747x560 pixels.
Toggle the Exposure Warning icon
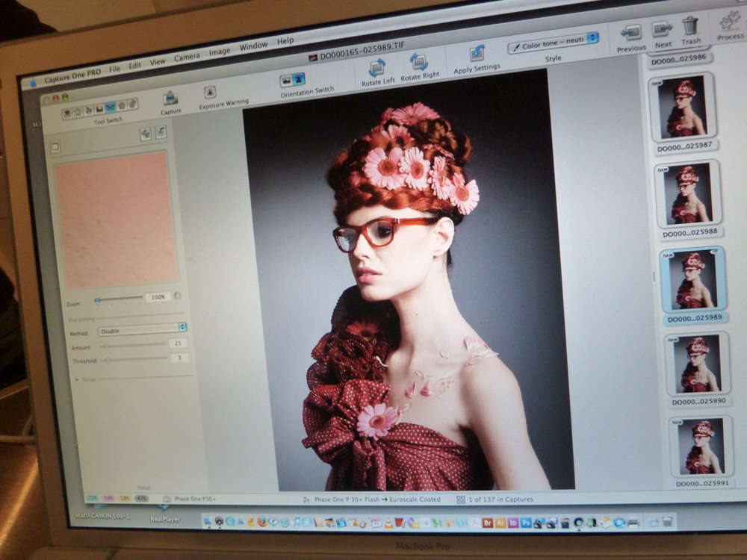[x=211, y=93]
